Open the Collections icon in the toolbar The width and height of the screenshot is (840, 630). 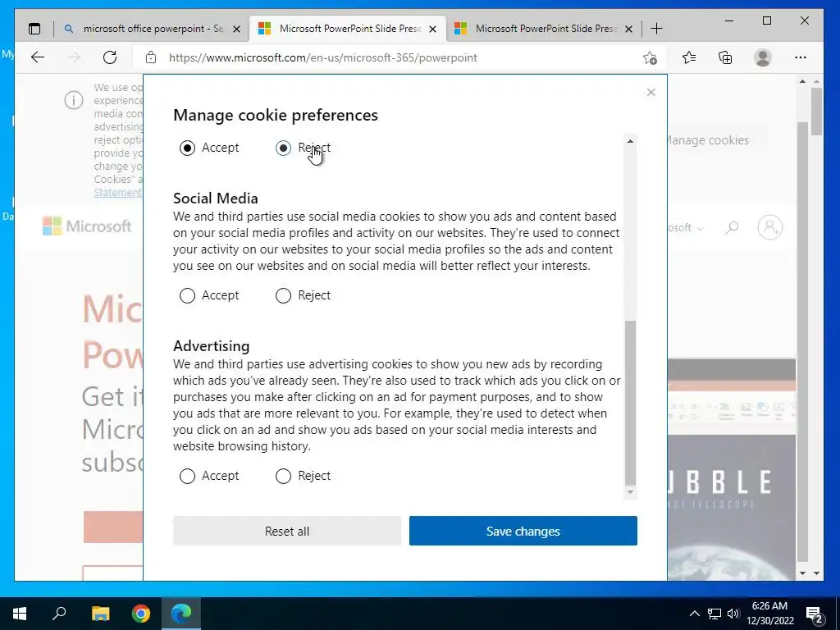725,57
